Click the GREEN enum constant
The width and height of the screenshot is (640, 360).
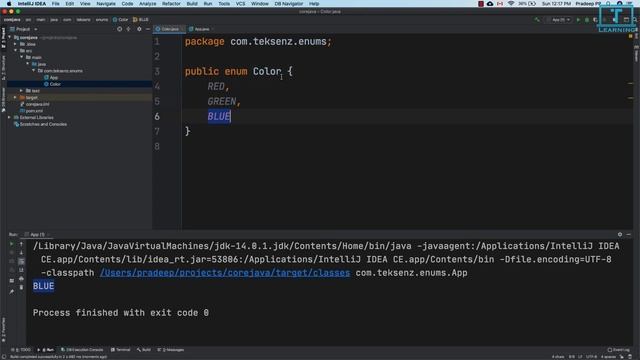point(222,102)
